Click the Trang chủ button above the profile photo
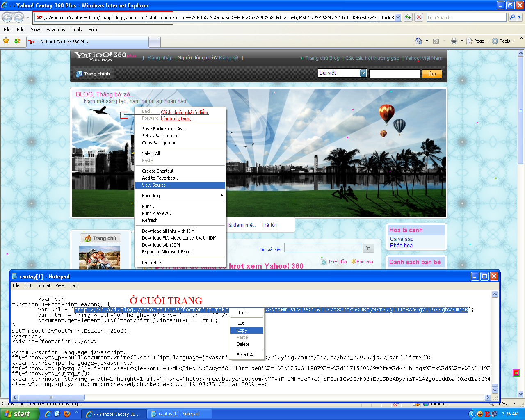This screenshot has width=525, height=420. pyautogui.click(x=100, y=238)
